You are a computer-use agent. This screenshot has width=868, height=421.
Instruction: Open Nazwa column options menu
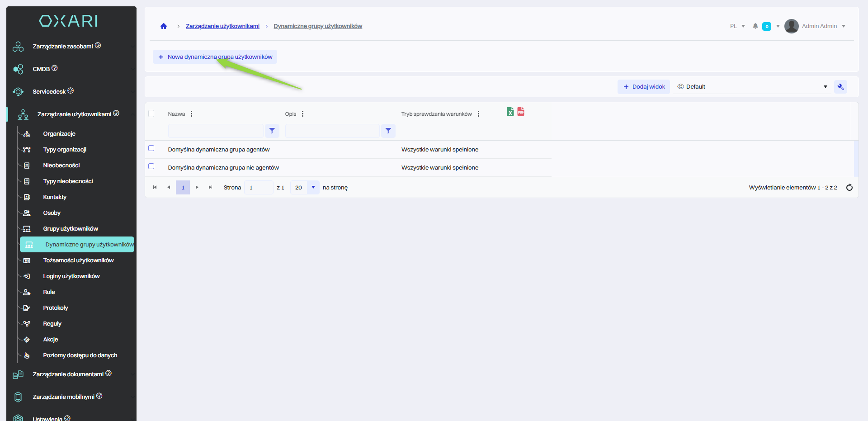point(192,114)
